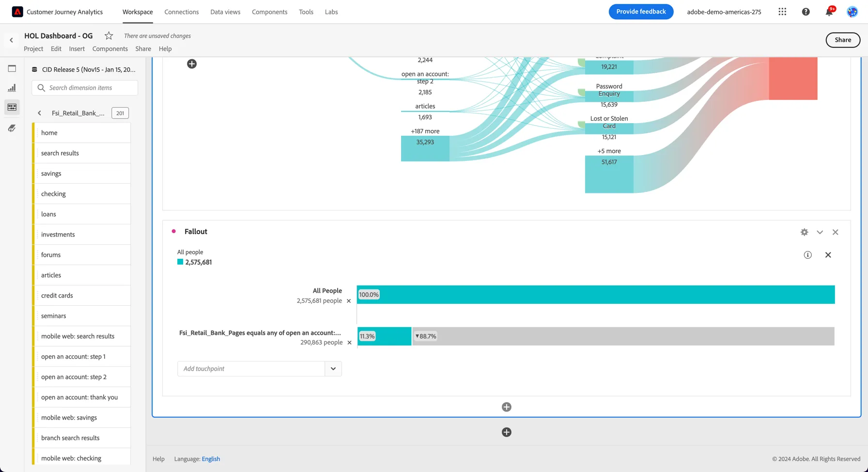Click Provide feedback button
This screenshot has height=472, width=868.
(x=641, y=12)
